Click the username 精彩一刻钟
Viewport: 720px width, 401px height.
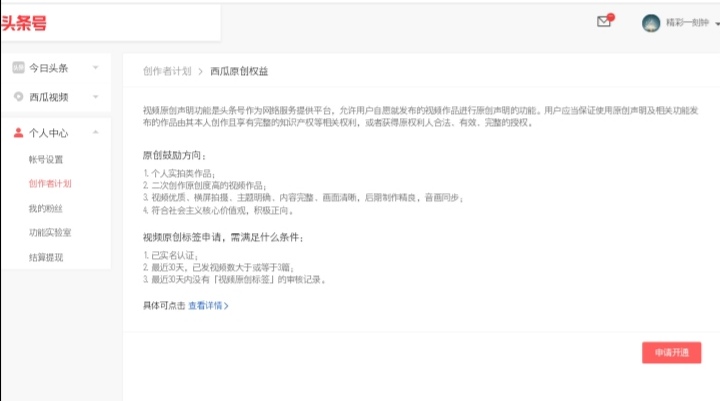pos(687,23)
